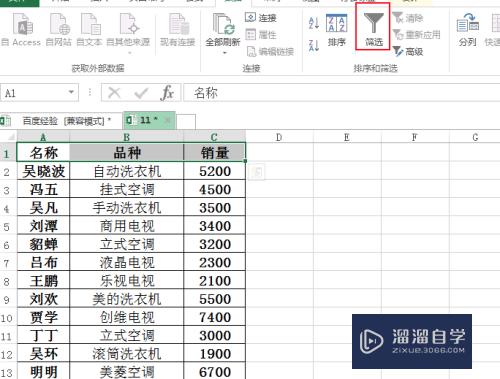Select cell 刘潭
This screenshot has width=500, height=379.
tap(43, 226)
